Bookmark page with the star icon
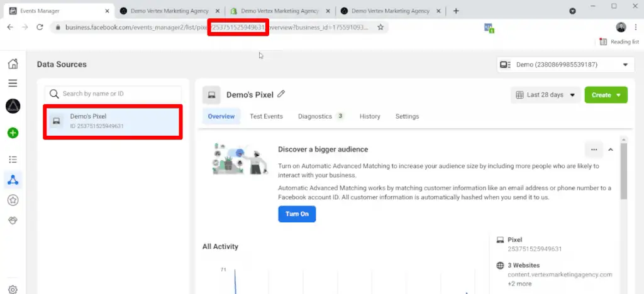 (x=380, y=27)
